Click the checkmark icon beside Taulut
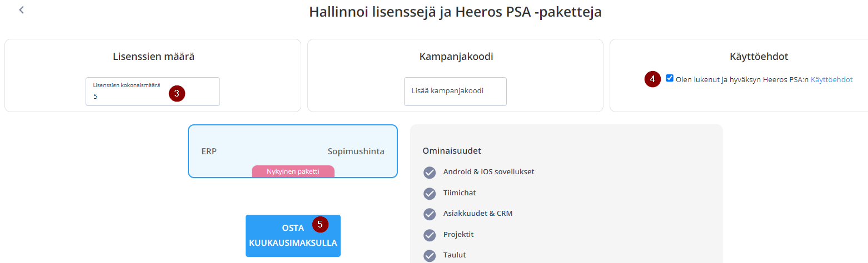This screenshot has width=868, height=263. coord(430,255)
